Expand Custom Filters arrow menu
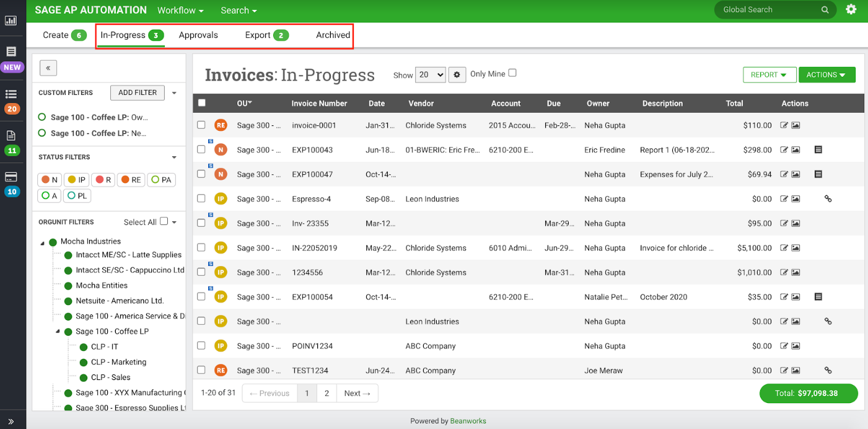The width and height of the screenshot is (868, 429). pyautogui.click(x=174, y=93)
